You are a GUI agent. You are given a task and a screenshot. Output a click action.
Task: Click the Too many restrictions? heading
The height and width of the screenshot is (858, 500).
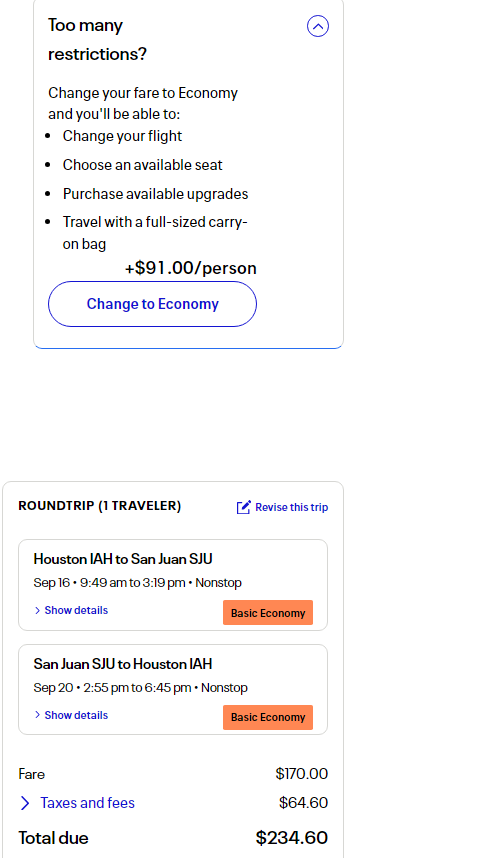click(97, 39)
